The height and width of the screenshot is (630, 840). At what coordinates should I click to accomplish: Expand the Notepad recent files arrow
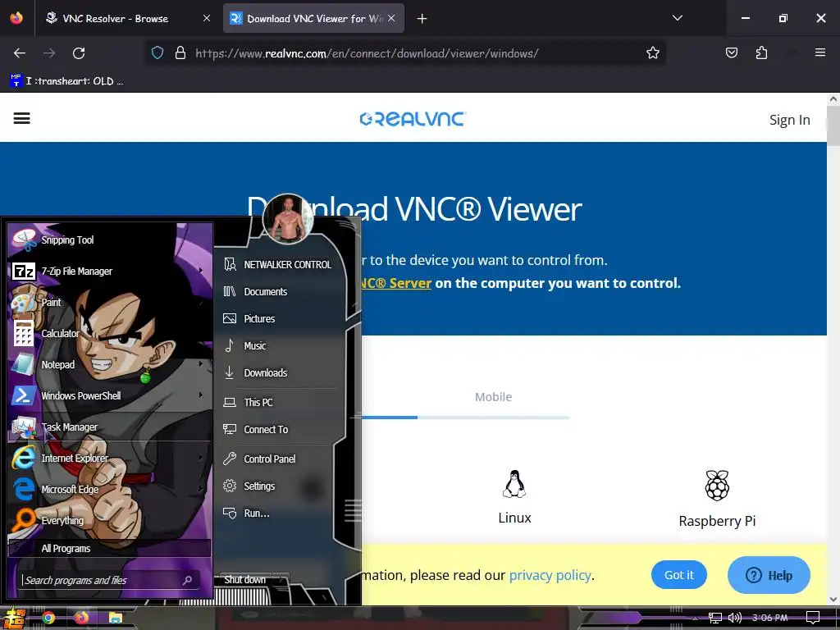point(201,363)
